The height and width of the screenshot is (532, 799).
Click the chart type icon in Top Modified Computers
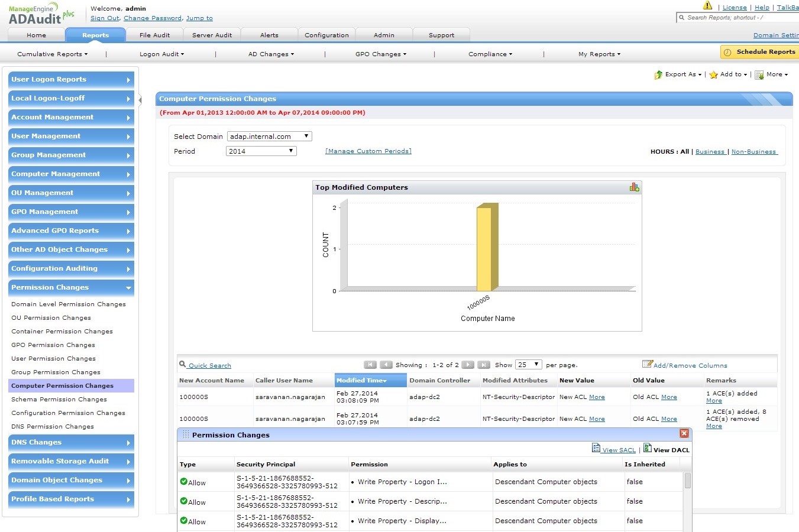(x=634, y=187)
